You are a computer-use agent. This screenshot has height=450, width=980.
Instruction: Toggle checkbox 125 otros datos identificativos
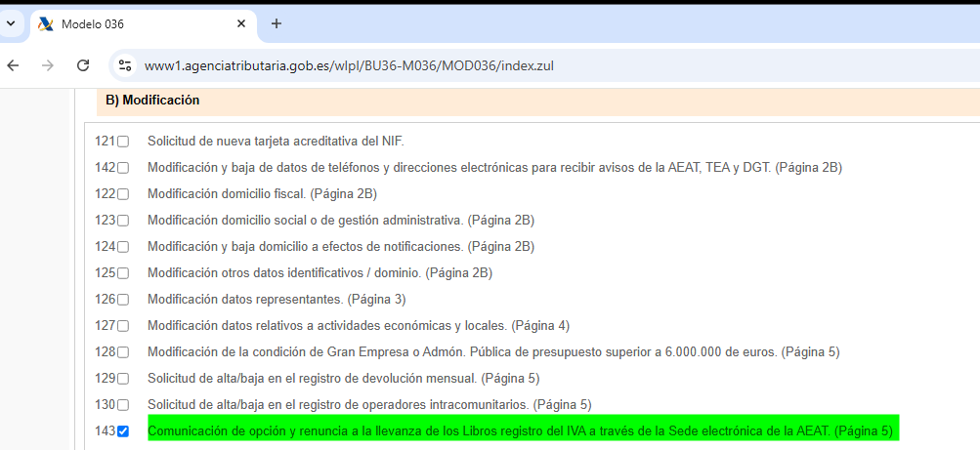coord(123,273)
